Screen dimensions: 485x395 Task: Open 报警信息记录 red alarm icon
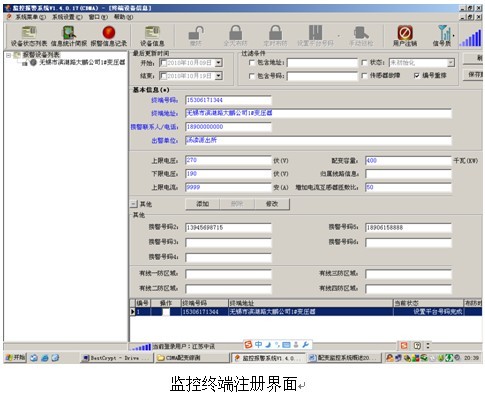109,36
